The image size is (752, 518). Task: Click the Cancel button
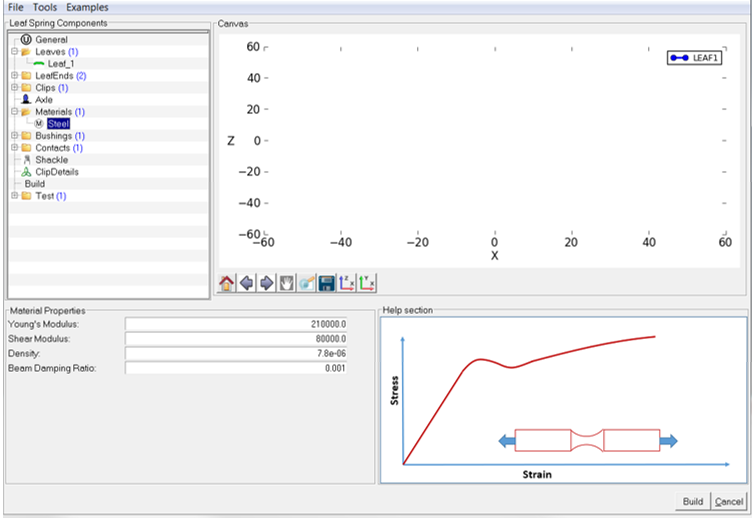(x=729, y=501)
